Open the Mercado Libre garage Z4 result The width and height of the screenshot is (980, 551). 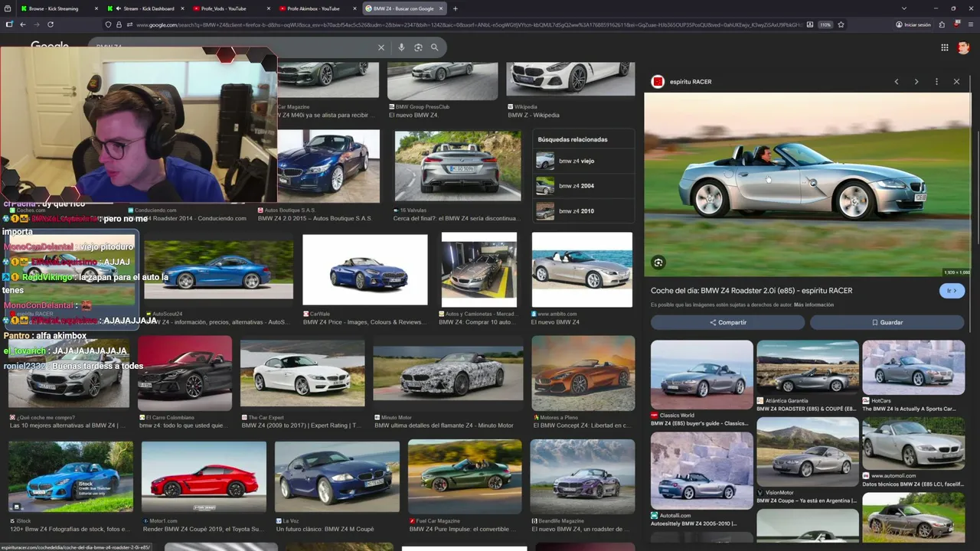coord(479,270)
